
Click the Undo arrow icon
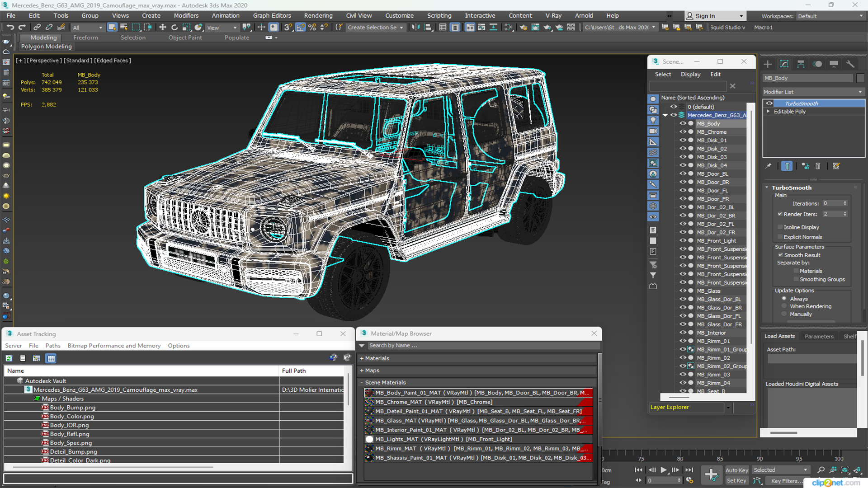click(x=10, y=27)
